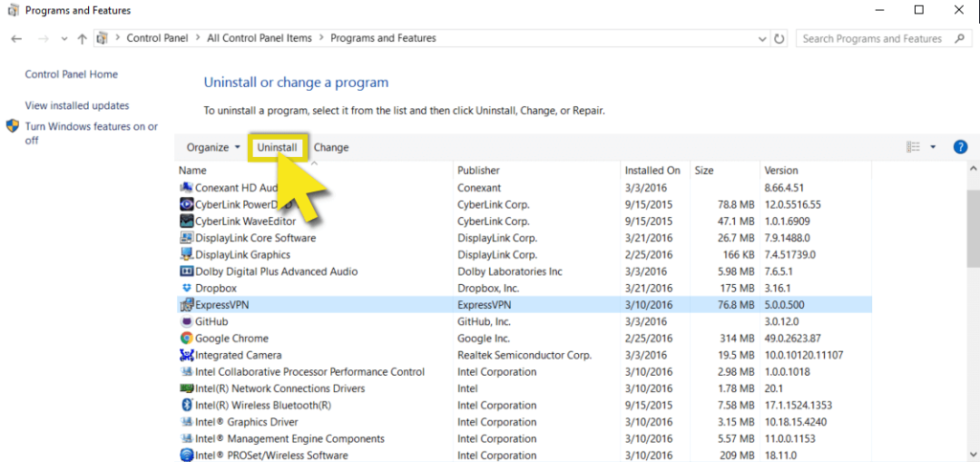The image size is (980, 462).
Task: Select the CyberLink PowerDVD icon
Action: pos(186,204)
